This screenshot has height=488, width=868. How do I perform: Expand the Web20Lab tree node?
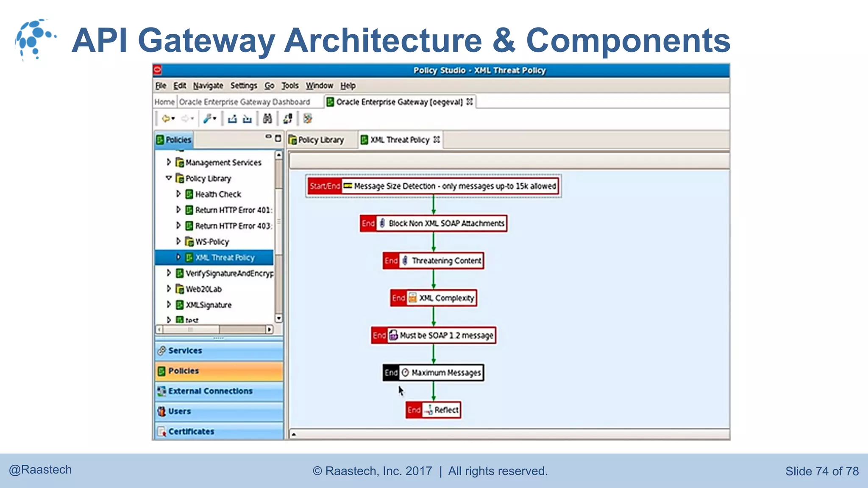169,288
